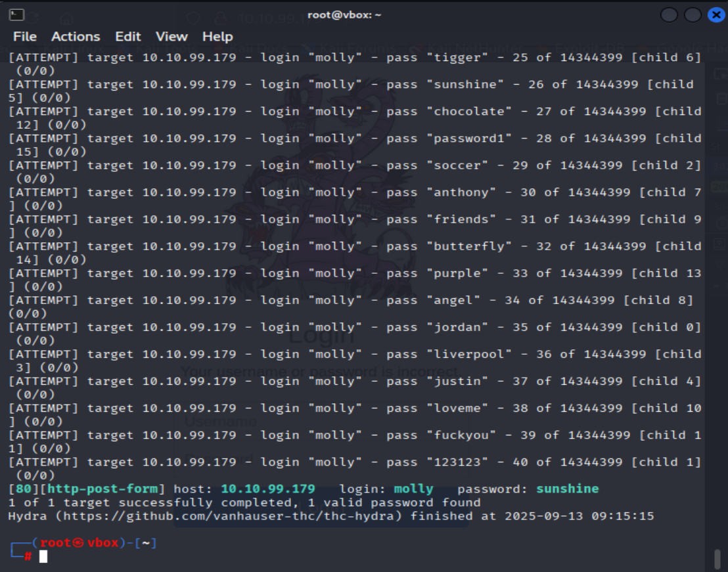The height and width of the screenshot is (572, 728).
Task: Click the root@vbox window title text
Action: point(344,15)
